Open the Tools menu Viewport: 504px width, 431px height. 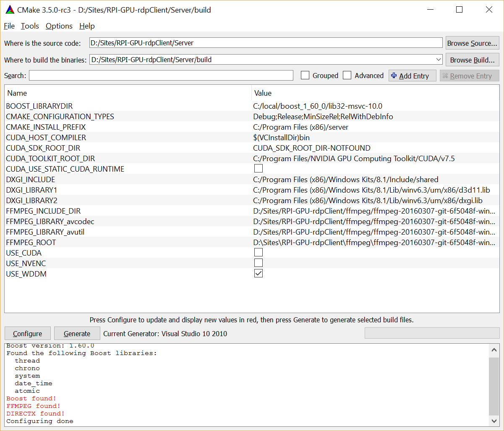30,26
